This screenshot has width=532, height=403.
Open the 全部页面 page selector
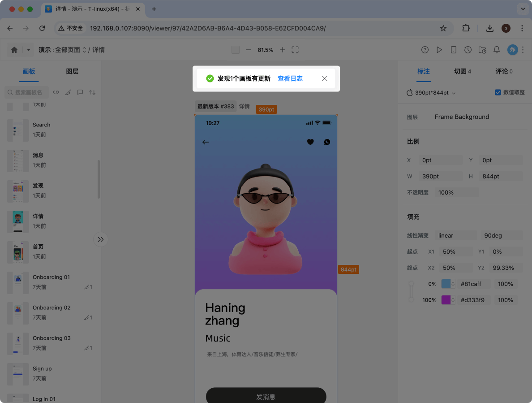[x=71, y=50]
